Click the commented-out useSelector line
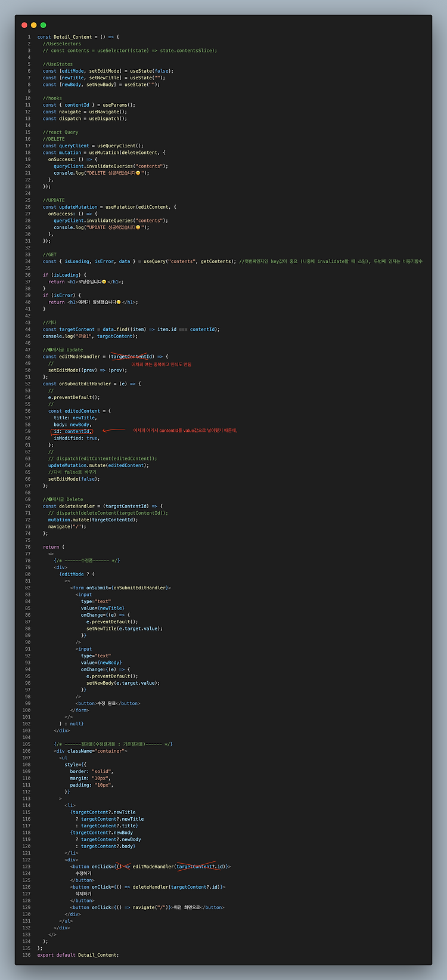The width and height of the screenshot is (447, 980). (130, 51)
